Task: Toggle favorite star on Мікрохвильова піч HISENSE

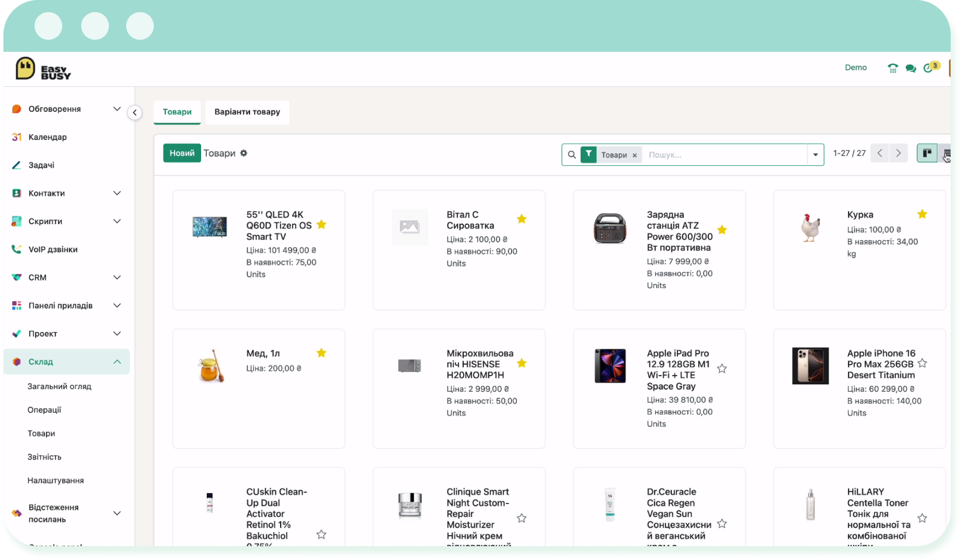Action: pos(521,363)
